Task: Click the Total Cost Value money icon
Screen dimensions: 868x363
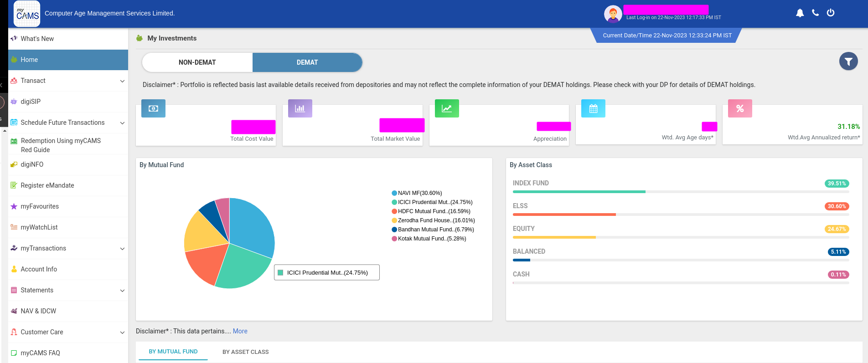Action: (153, 108)
